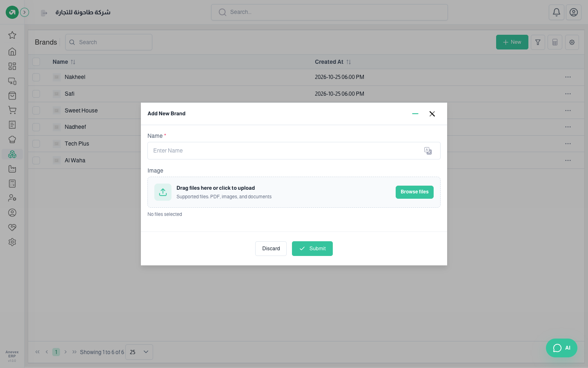
Task: Click the Anevex logo at top left
Action: pyautogui.click(x=12, y=12)
